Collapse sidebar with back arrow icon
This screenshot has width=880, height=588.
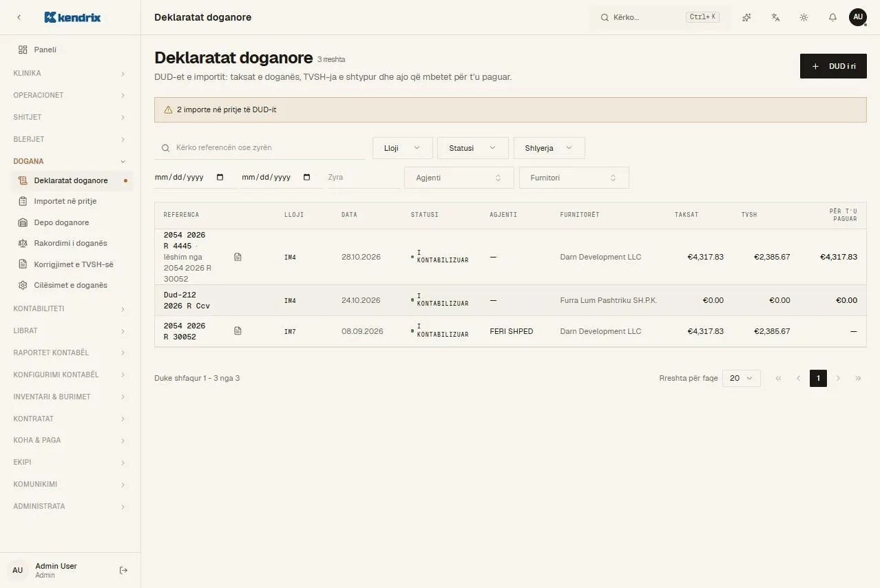(19, 17)
